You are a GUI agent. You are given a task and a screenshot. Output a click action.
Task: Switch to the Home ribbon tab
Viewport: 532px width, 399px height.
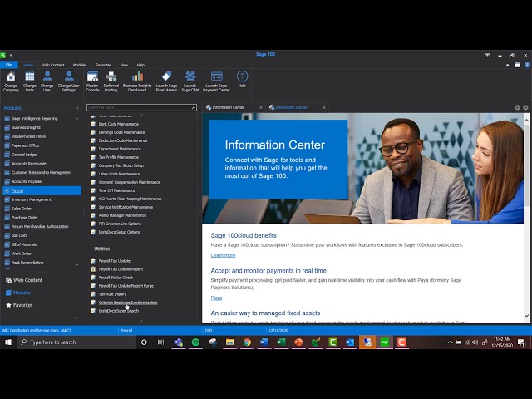[28, 65]
